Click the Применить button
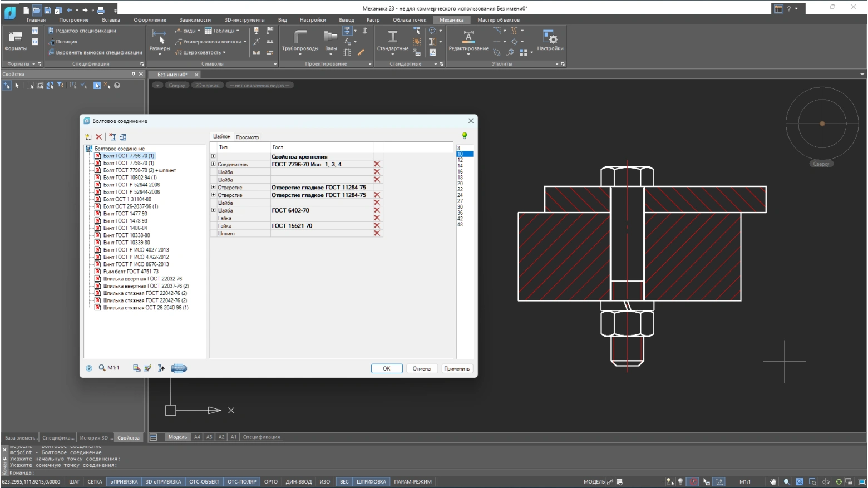 coord(457,368)
